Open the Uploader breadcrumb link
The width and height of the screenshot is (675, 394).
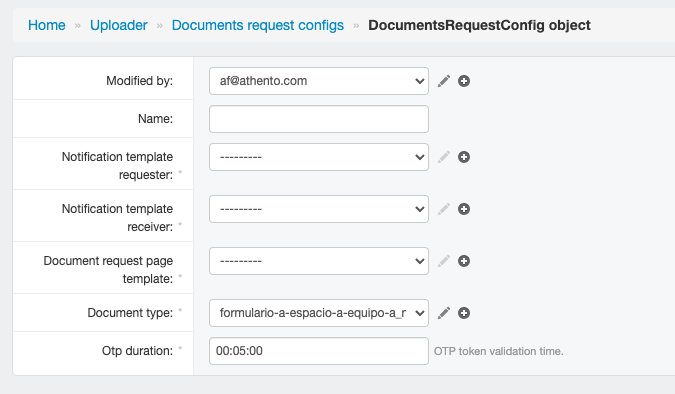(119, 25)
